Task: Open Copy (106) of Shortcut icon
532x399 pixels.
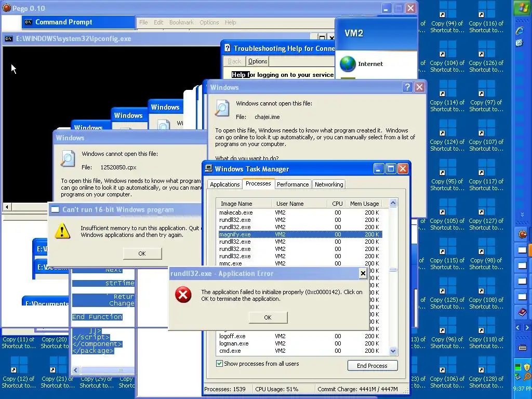Action: point(447,373)
